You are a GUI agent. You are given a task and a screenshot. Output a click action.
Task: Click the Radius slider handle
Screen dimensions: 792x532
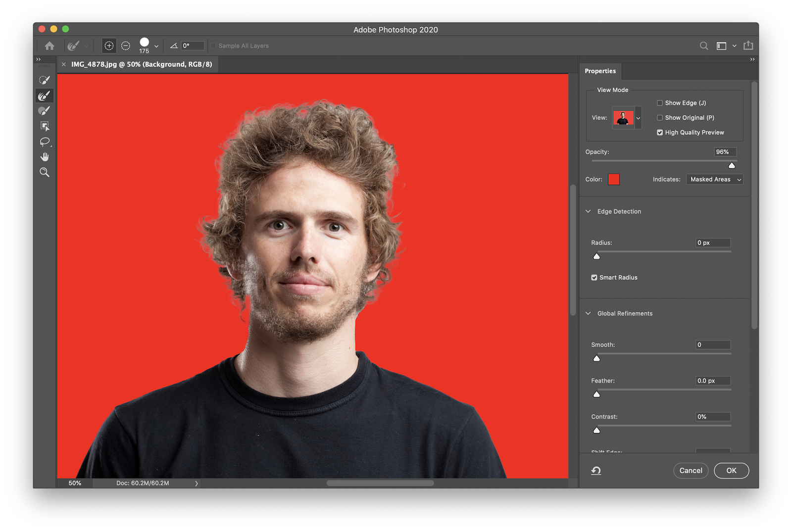coord(596,256)
